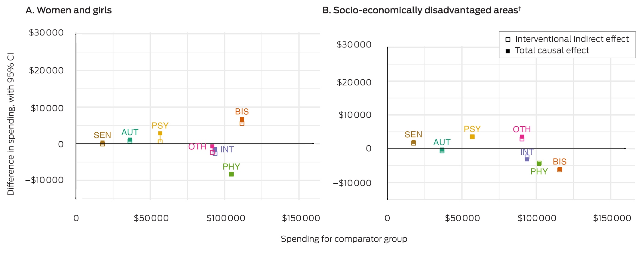Click the Interventional indirect effect legend label
This screenshot has height=263, width=644.
click(x=572, y=39)
